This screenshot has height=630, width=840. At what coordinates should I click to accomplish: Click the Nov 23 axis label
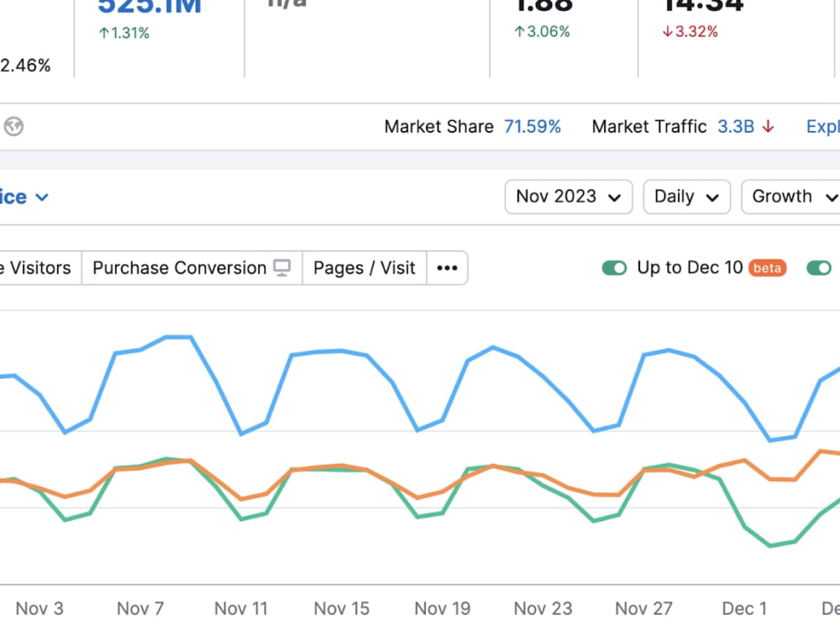pyautogui.click(x=543, y=608)
